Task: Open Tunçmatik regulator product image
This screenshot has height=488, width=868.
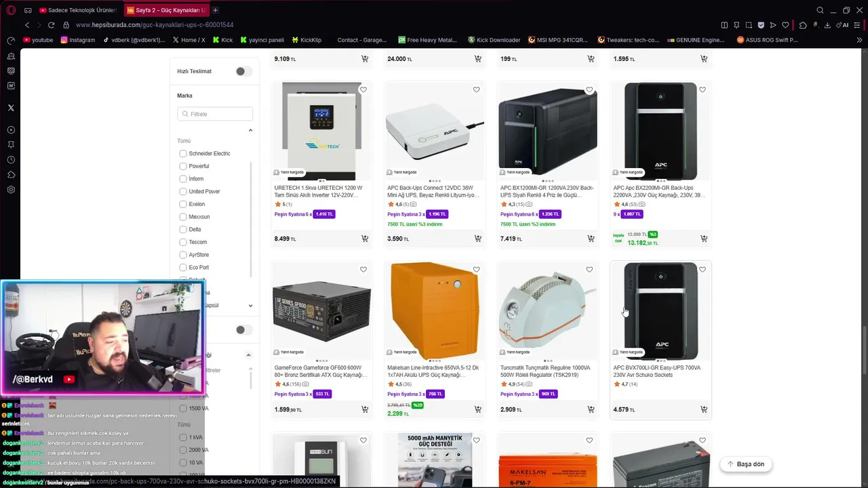Action: click(548, 311)
